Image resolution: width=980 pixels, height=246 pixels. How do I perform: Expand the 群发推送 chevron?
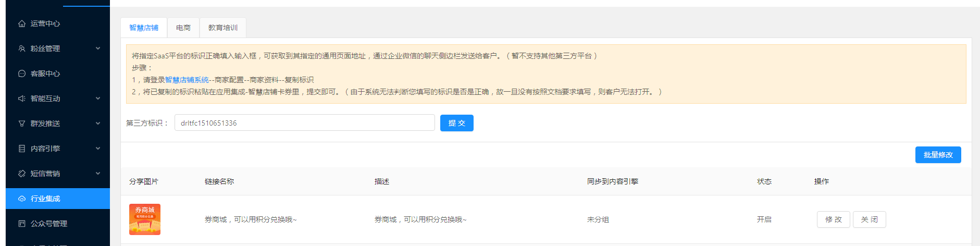pos(98,124)
